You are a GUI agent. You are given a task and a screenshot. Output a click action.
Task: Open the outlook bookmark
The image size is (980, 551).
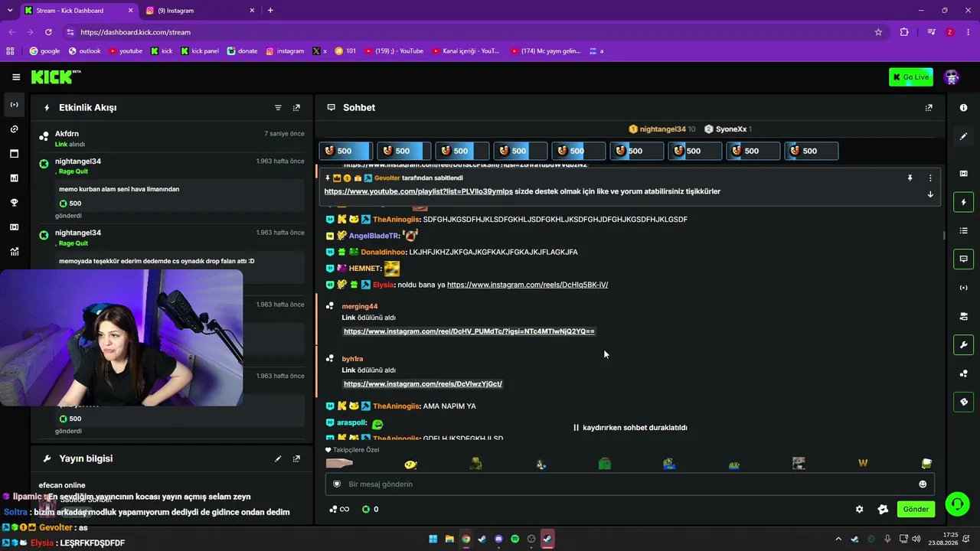[x=85, y=51]
